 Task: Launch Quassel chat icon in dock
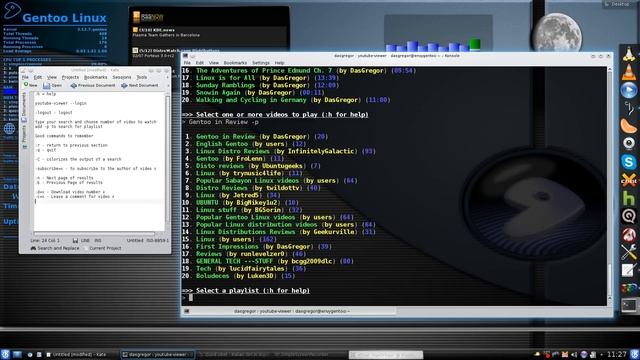click(x=629, y=216)
